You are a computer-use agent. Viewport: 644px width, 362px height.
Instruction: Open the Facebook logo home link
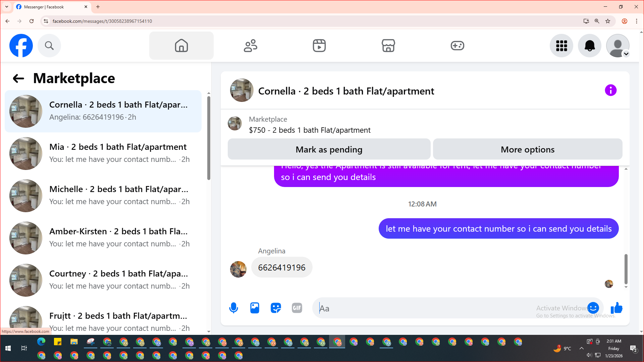point(21,46)
